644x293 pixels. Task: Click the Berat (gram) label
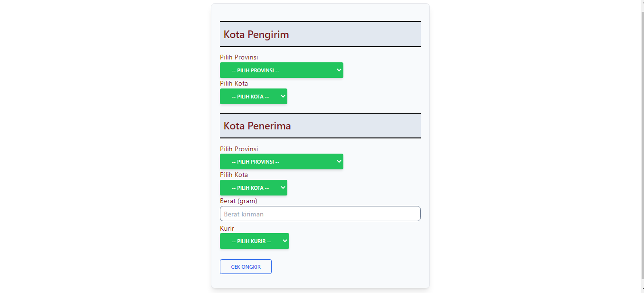(x=238, y=201)
